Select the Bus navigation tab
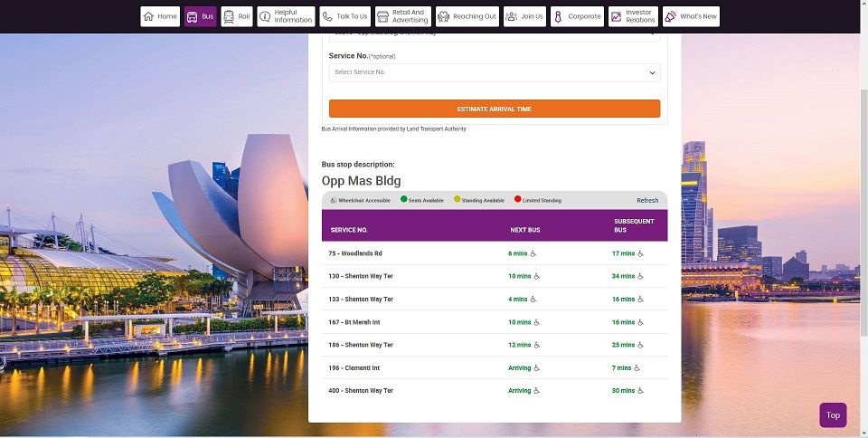 click(x=201, y=16)
